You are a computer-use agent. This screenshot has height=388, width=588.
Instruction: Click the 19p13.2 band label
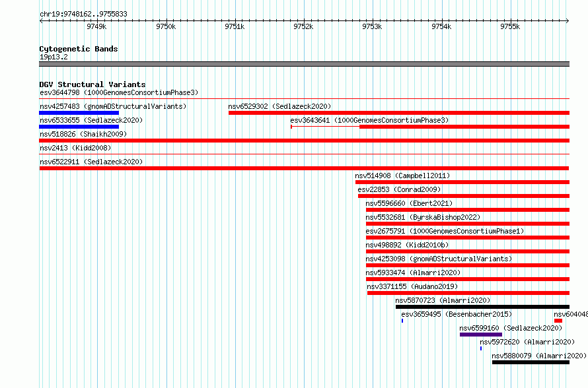(54, 57)
